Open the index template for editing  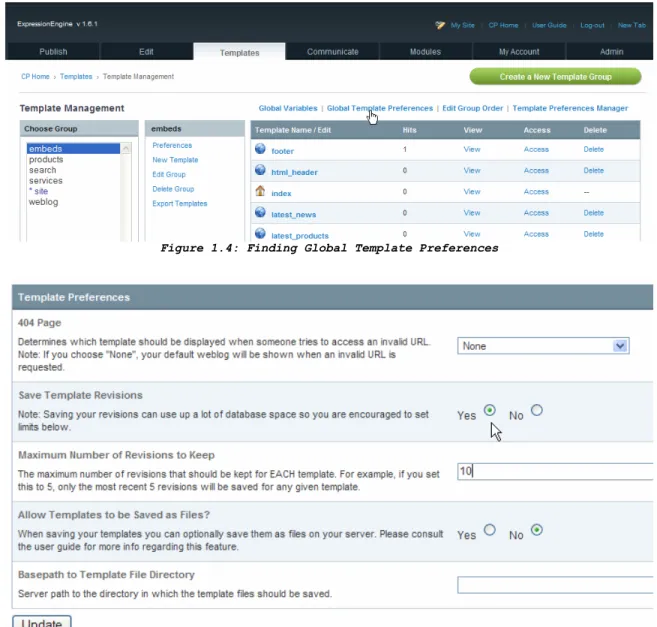pyautogui.click(x=281, y=193)
